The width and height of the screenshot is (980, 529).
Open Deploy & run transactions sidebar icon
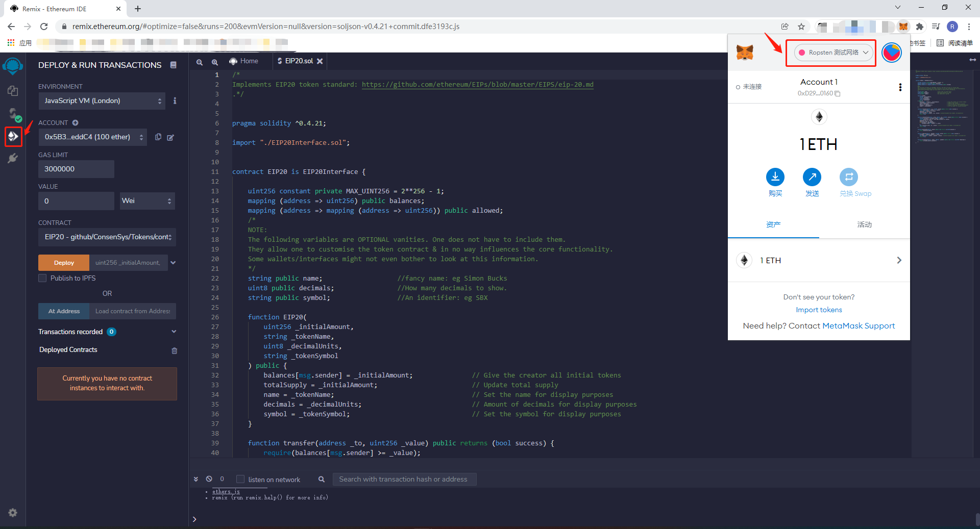pos(13,136)
